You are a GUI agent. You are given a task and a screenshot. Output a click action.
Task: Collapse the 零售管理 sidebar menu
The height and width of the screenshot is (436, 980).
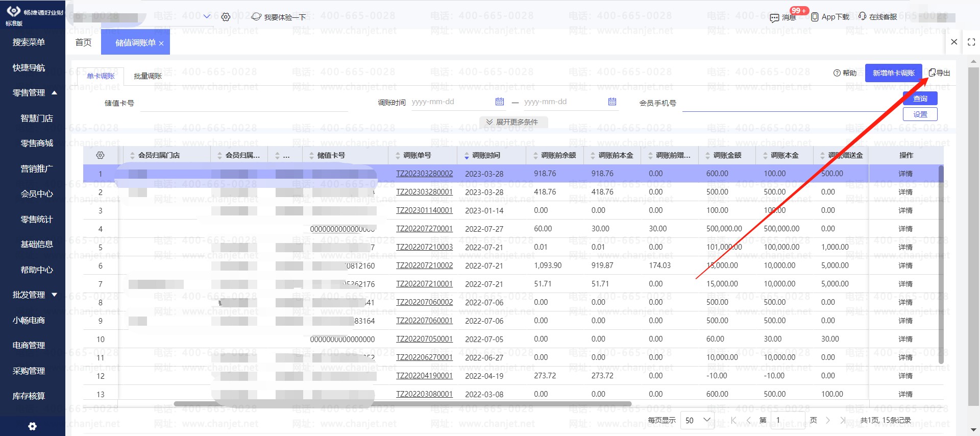tap(54, 93)
